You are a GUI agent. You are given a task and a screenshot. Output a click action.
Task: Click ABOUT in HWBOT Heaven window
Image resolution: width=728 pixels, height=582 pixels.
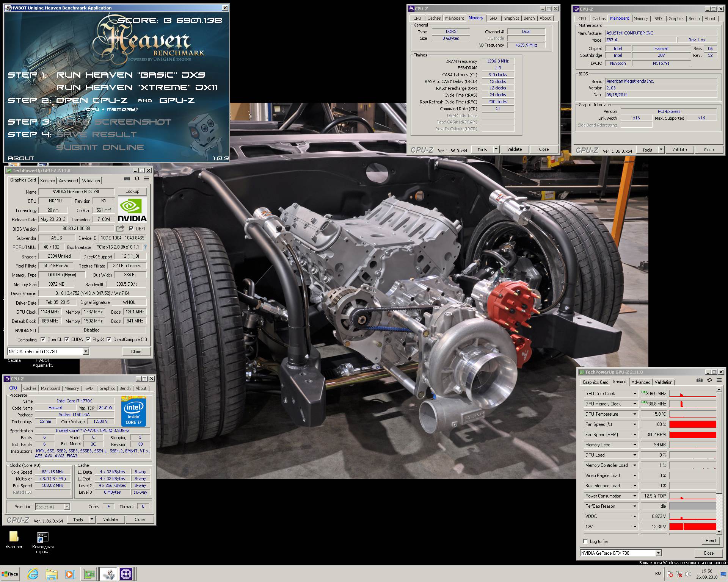(x=21, y=158)
